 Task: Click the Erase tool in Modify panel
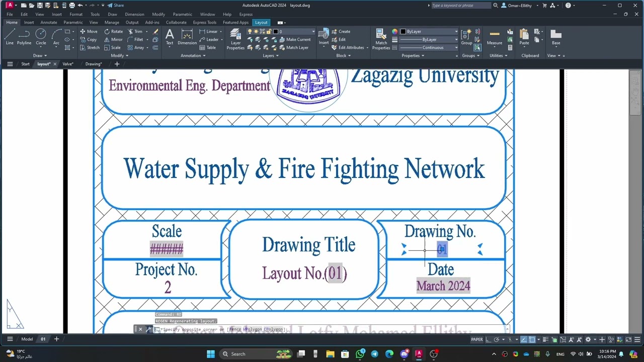tap(155, 31)
